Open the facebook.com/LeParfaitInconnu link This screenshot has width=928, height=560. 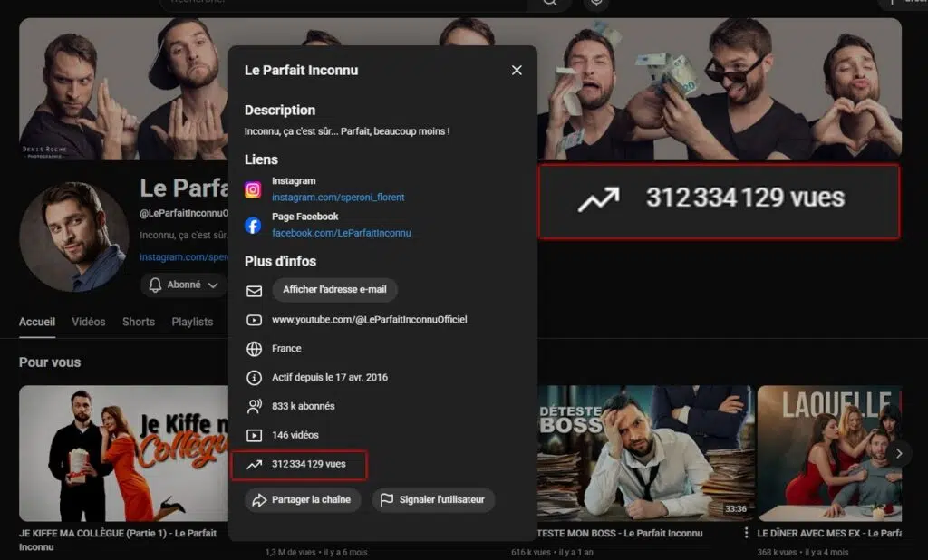[x=342, y=233]
